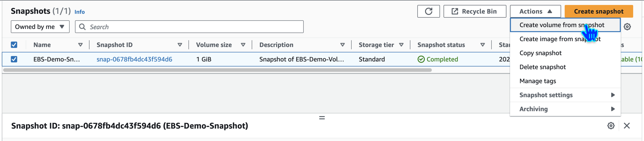Expand the Archiving submenu
Image resolution: width=644 pixels, height=141 pixels.
[x=565, y=109]
